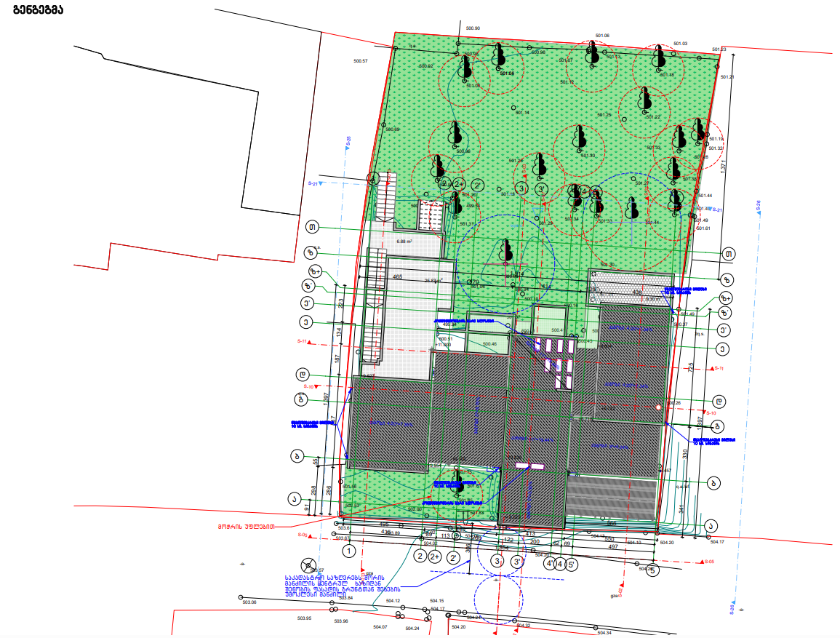The image size is (840, 638).
Task: Select the tree symbol inside the blue dashed circle
Action: click(x=507, y=250)
